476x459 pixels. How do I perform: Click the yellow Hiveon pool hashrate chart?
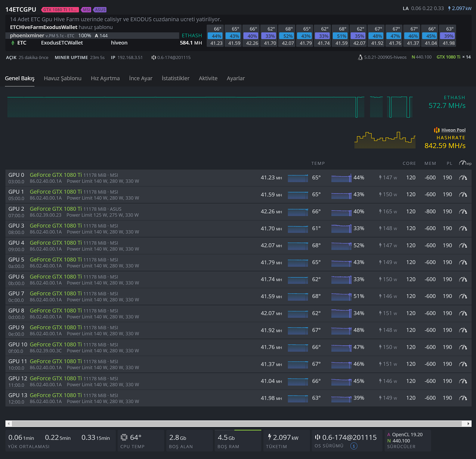(x=385, y=140)
